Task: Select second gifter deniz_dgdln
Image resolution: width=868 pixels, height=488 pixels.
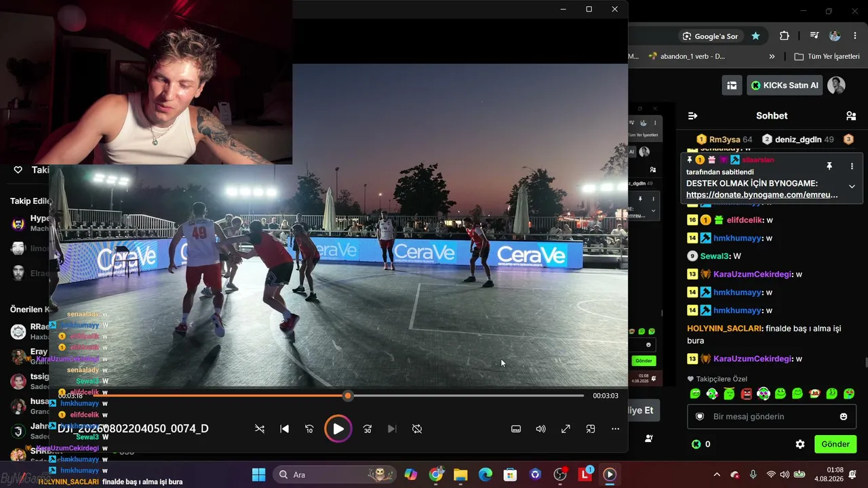Action: [x=799, y=140]
